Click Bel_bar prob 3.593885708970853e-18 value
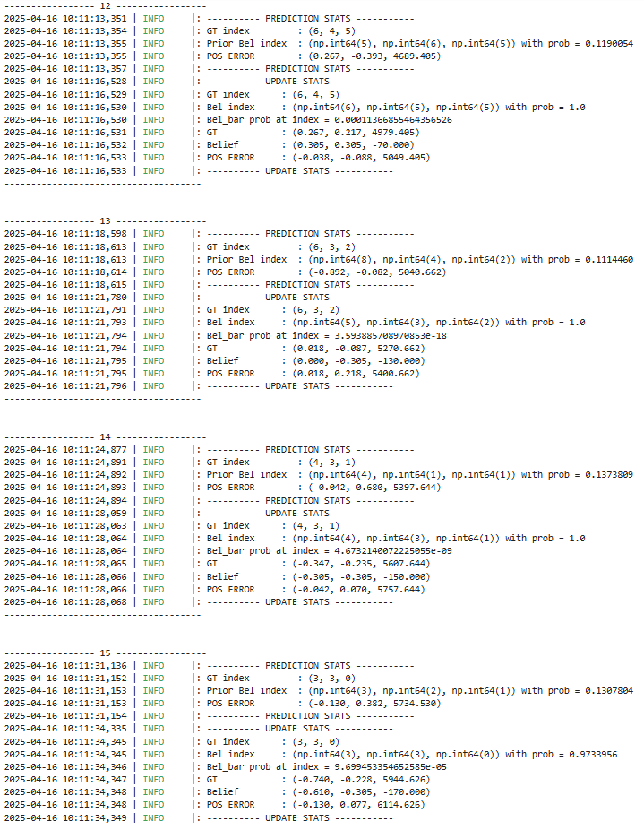The image size is (644, 830). coord(391,335)
